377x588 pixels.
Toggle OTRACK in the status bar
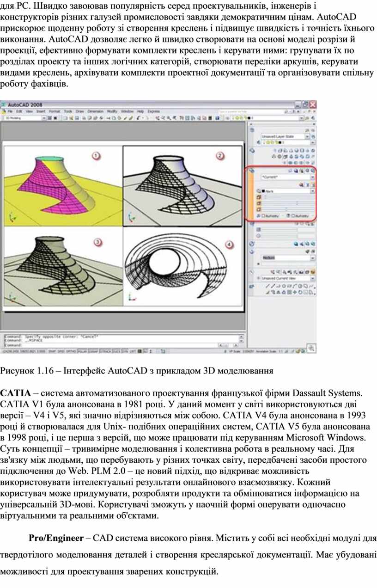[105, 351]
